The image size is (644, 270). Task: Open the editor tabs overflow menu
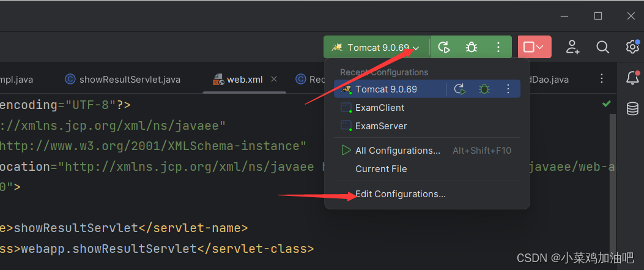coord(602,78)
